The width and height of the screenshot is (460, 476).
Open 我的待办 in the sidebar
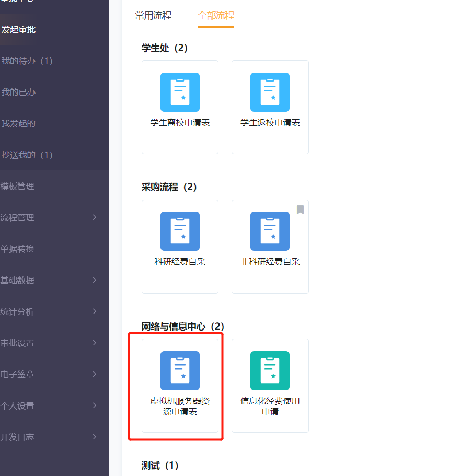27,61
